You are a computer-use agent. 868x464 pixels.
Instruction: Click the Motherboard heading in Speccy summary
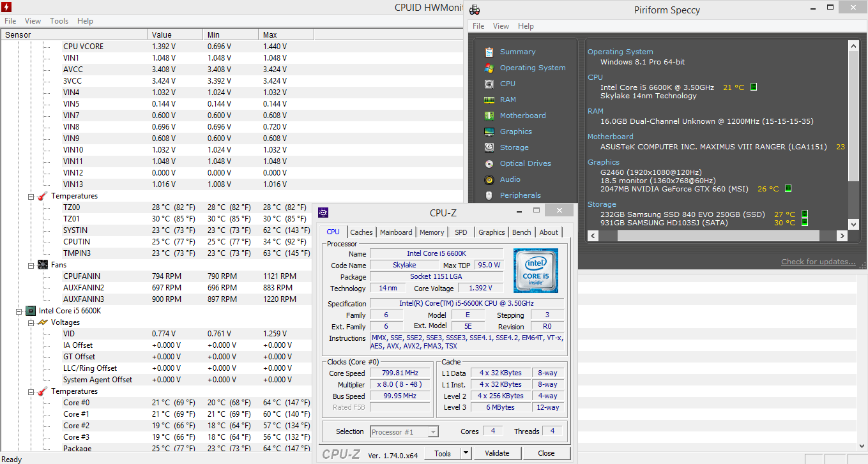[x=611, y=136]
